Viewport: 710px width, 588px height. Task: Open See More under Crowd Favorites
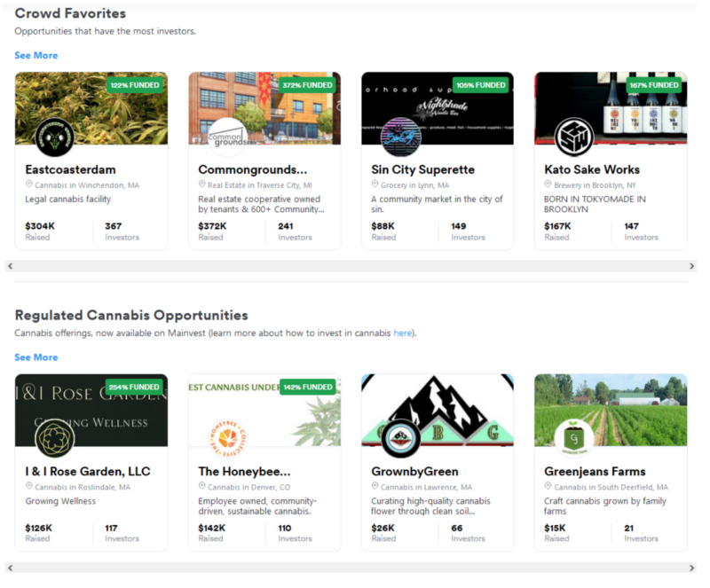pos(36,55)
